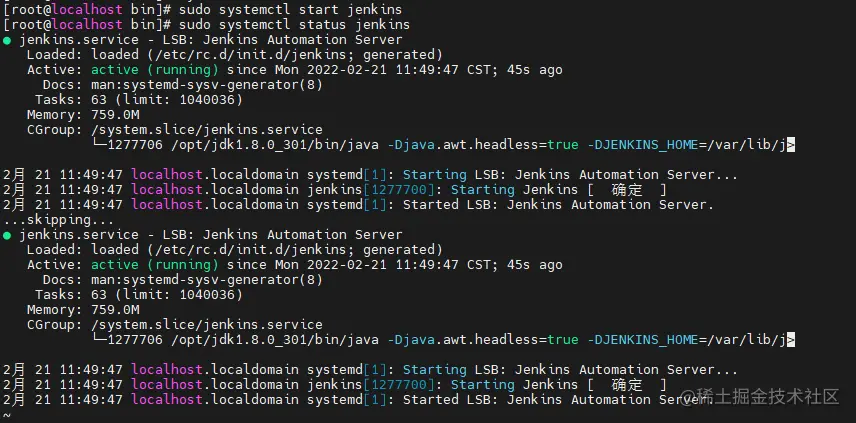Click 'jenkins[1277700]' in the log above '...skipping...'
The height and width of the screenshot is (423, 856).
[x=371, y=190]
